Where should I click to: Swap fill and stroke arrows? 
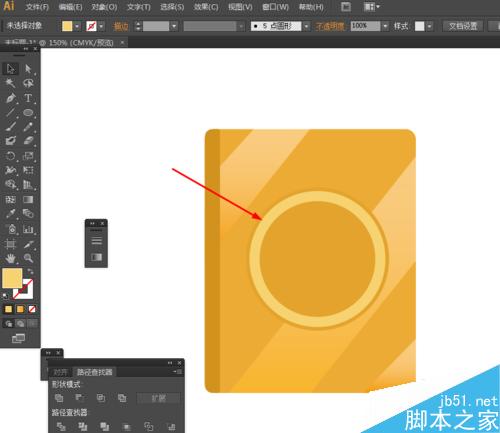[x=30, y=271]
